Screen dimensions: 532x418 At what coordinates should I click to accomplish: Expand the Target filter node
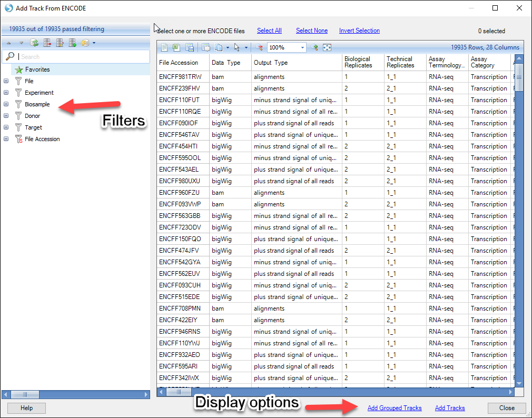[6, 127]
